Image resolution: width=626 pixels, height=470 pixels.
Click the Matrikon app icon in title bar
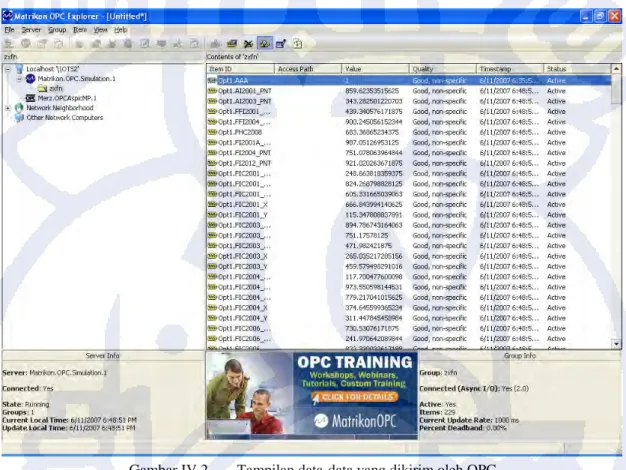[x=7, y=16]
